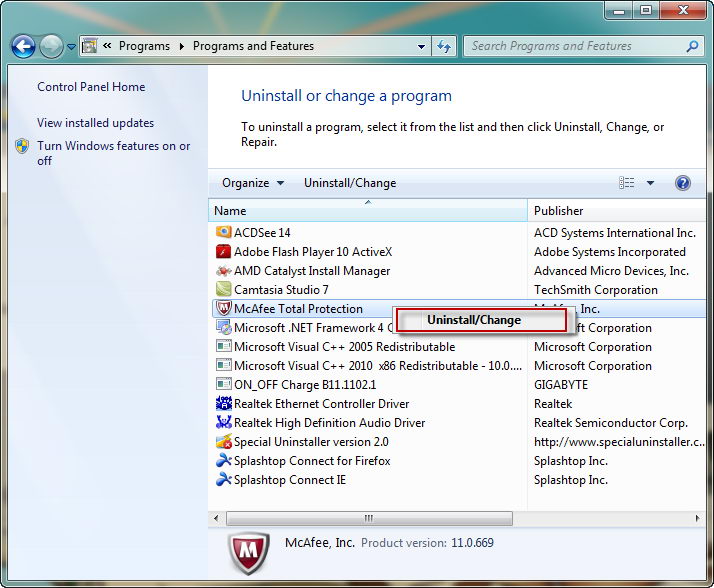Sort by the Name column header

[x=368, y=211]
